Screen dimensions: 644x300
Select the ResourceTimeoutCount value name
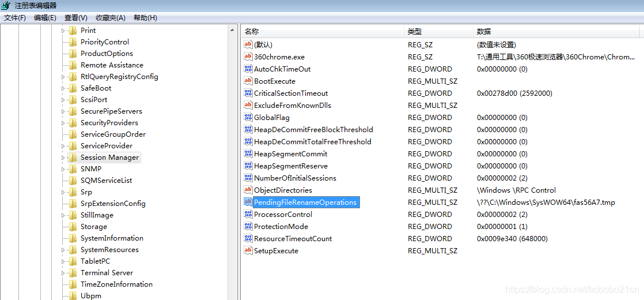point(293,239)
